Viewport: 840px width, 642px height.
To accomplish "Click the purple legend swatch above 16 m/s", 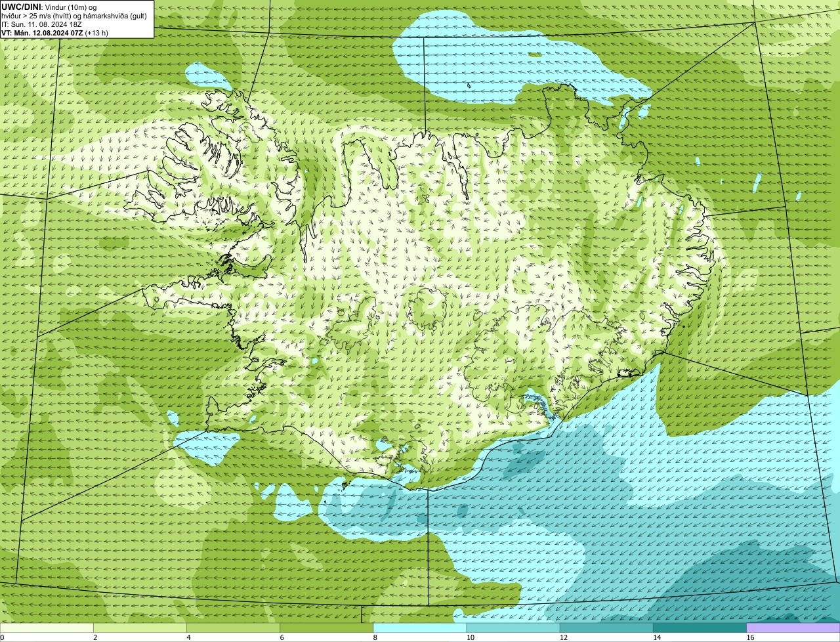I will [x=793, y=628].
